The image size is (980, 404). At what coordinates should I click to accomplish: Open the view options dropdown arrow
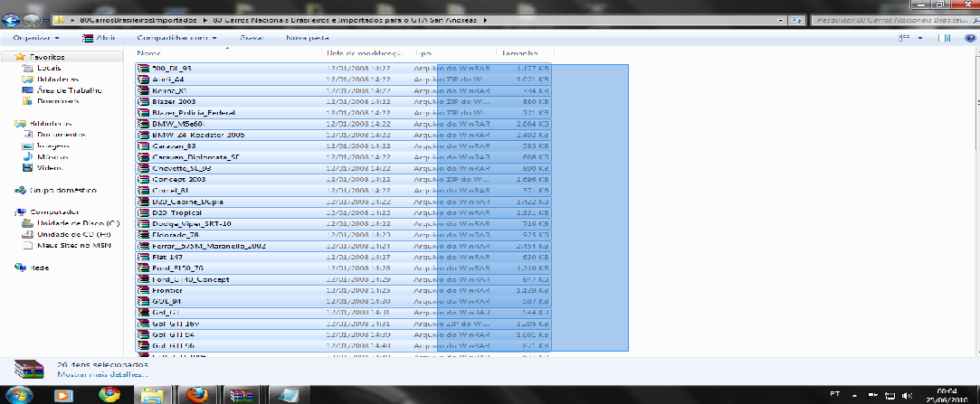pyautogui.click(x=920, y=38)
